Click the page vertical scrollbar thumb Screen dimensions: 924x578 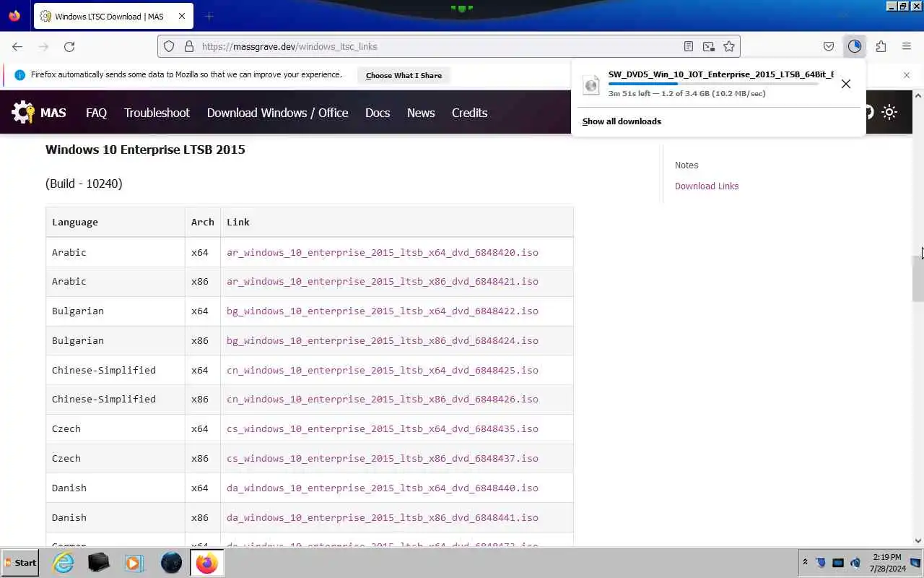click(918, 278)
